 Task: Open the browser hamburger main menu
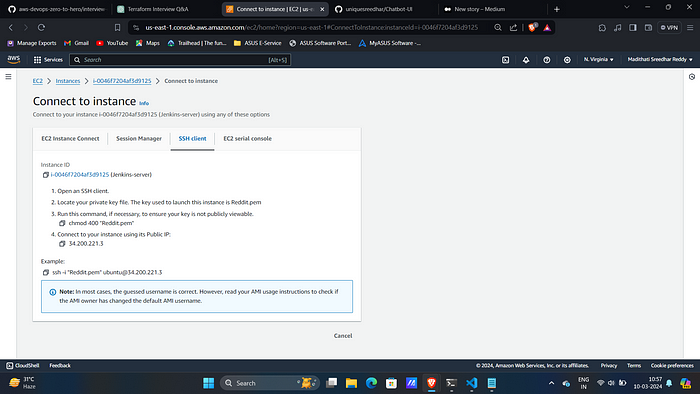point(690,28)
